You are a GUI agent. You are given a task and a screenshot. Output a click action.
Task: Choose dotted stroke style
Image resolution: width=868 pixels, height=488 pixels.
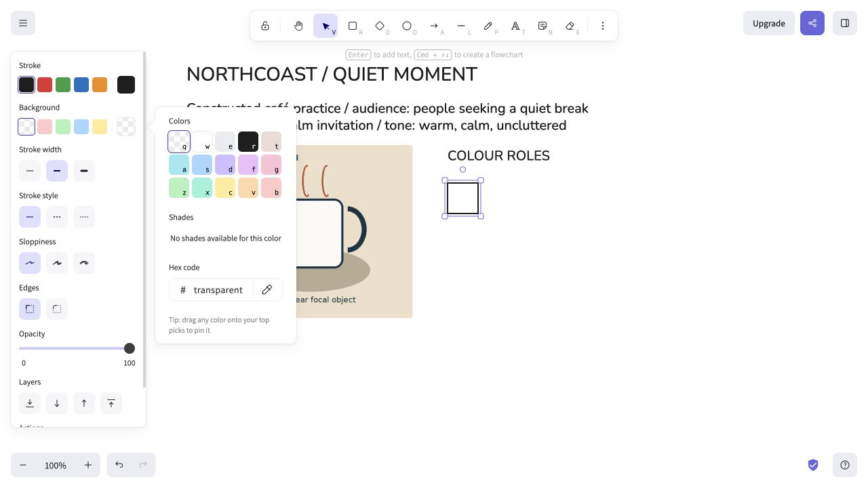tap(84, 217)
